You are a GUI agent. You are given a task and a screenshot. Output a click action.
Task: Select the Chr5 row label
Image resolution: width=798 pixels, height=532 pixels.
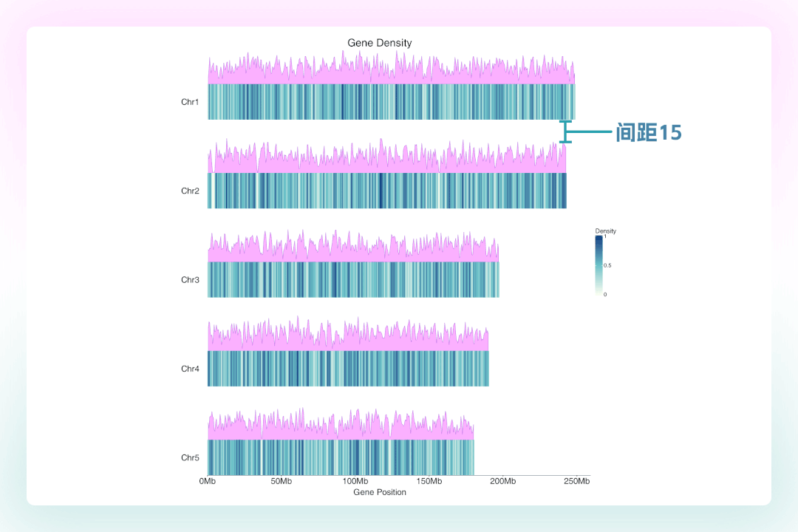190,458
